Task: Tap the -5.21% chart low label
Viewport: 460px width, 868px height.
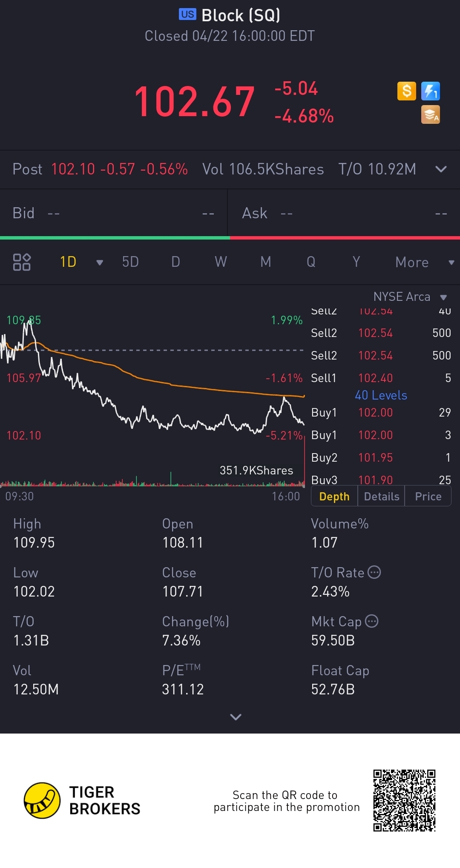Action: [284, 435]
